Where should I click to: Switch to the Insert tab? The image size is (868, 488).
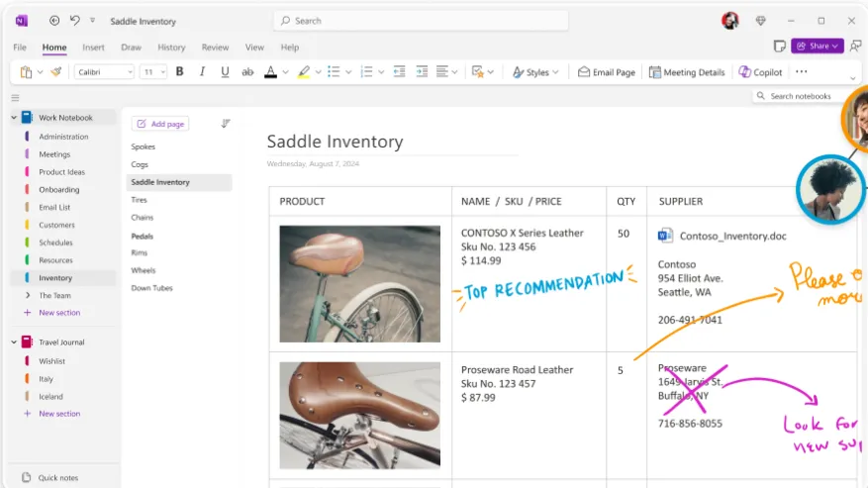click(x=93, y=48)
